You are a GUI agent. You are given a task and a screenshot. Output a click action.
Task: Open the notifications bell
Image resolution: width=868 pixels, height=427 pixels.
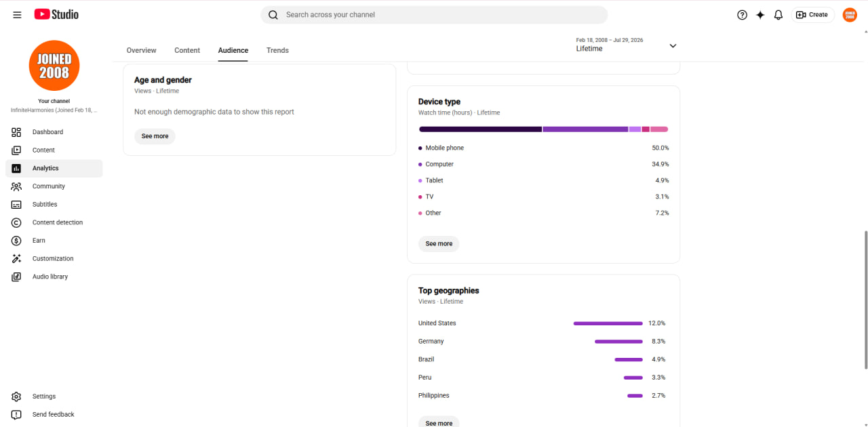[x=778, y=15]
